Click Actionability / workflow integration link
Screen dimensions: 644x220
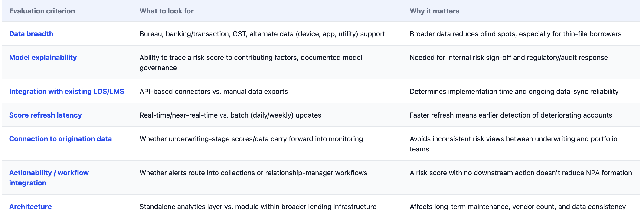[49, 178]
